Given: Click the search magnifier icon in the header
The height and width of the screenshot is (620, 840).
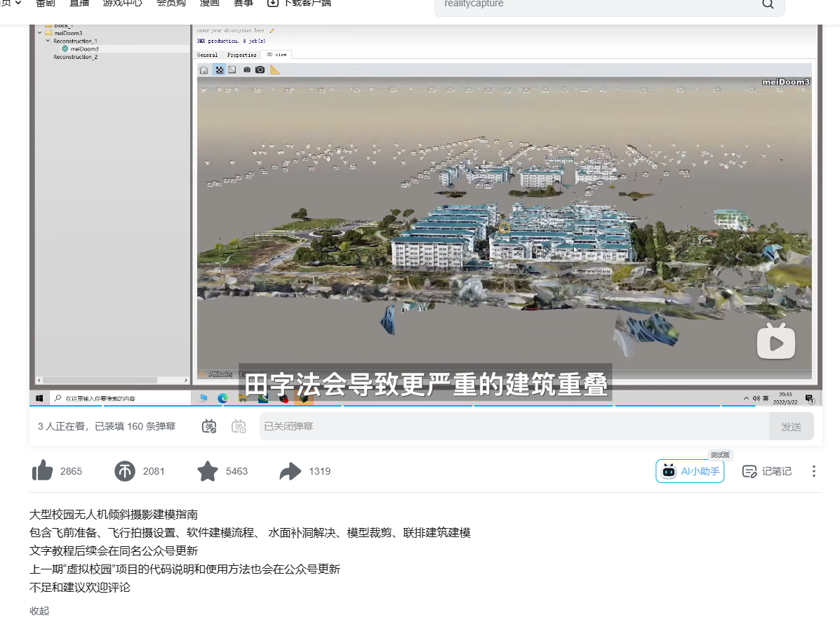Looking at the screenshot, I should (768, 4).
